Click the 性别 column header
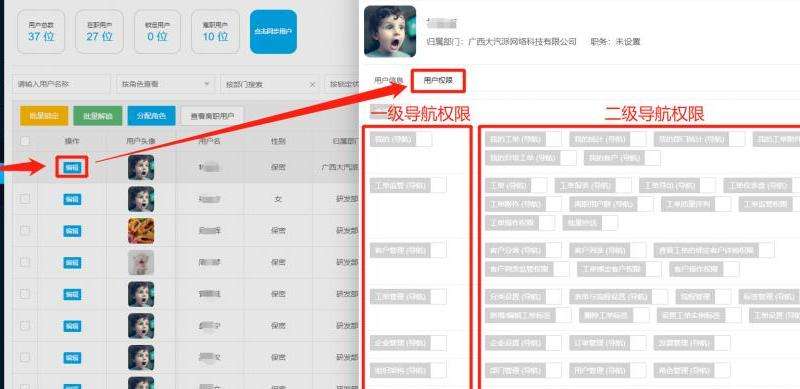Screen dimensions: 800x389 click(x=278, y=141)
